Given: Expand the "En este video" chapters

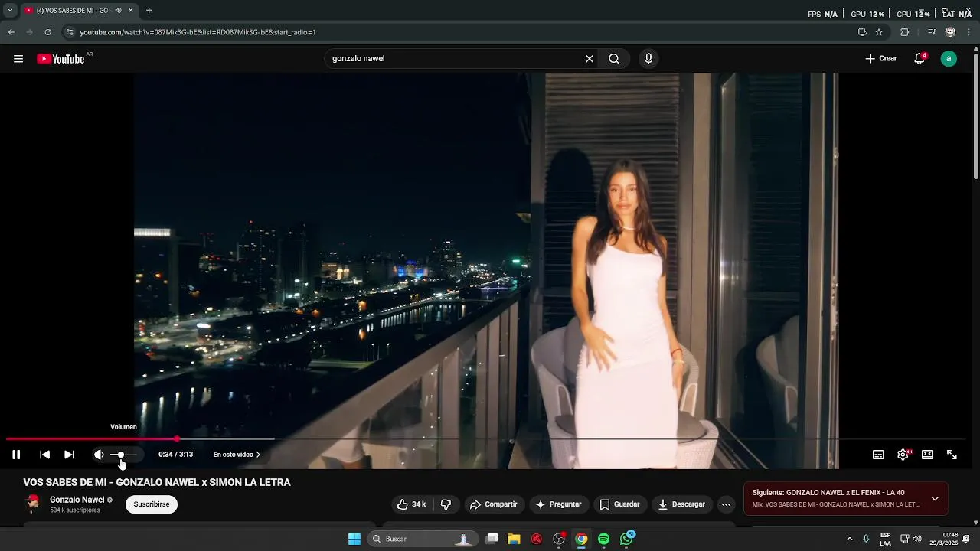Looking at the screenshot, I should (237, 455).
